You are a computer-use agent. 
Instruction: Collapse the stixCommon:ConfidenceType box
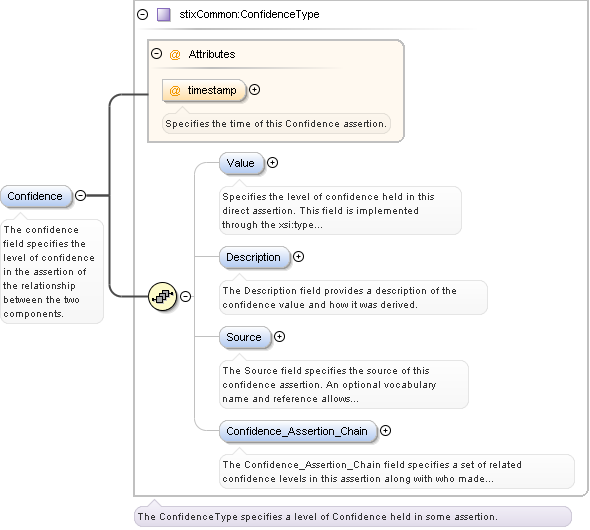pyautogui.click(x=143, y=15)
